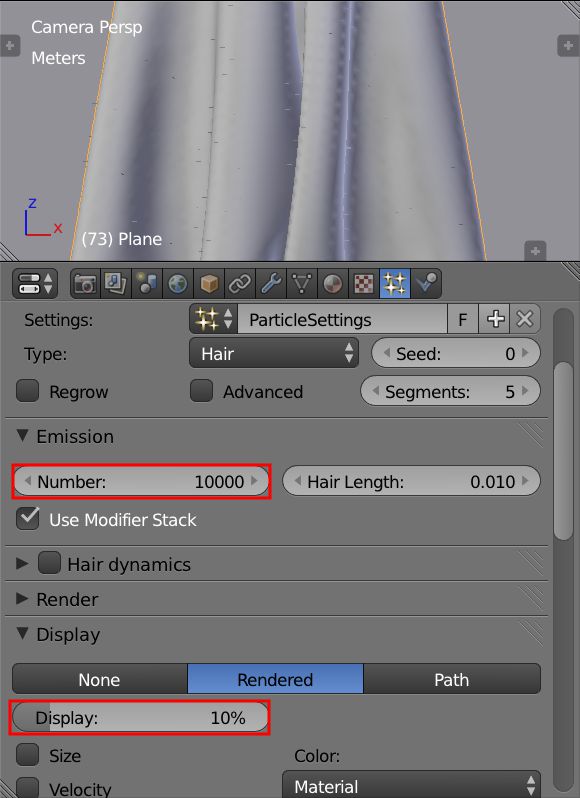
Task: Select the None display mode
Action: 100,679
